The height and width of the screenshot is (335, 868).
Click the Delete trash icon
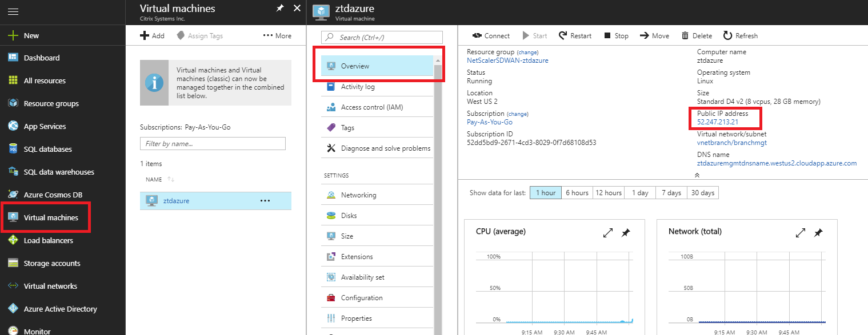(x=685, y=36)
